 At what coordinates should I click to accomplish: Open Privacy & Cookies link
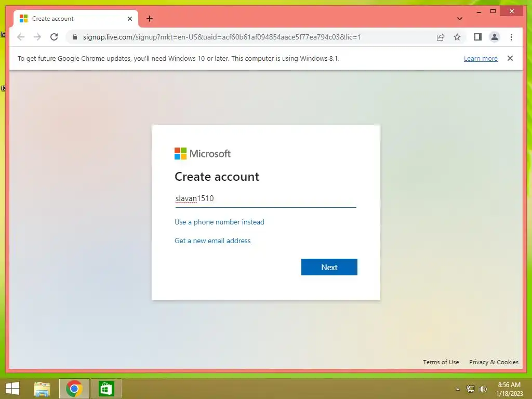[x=494, y=362]
